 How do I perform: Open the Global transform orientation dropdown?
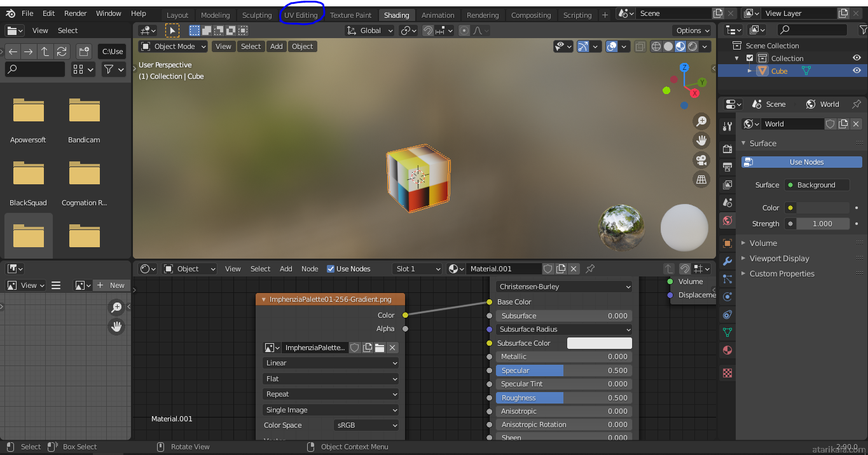369,31
